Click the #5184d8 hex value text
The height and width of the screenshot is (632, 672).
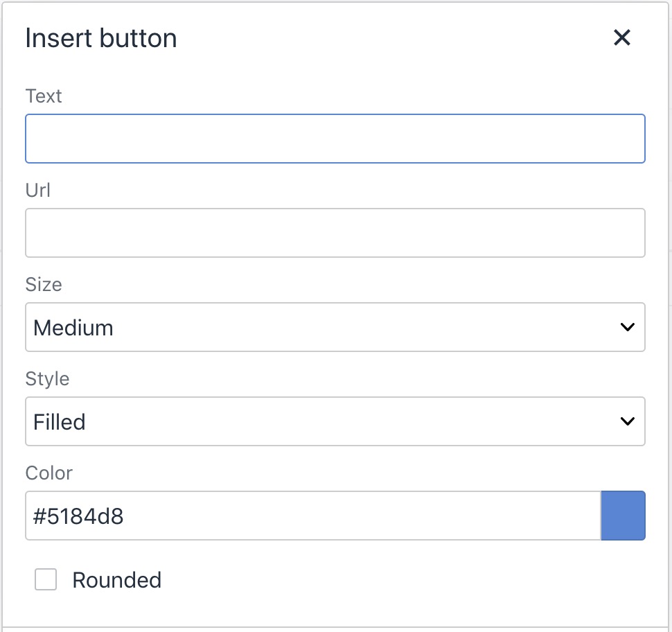click(x=79, y=516)
